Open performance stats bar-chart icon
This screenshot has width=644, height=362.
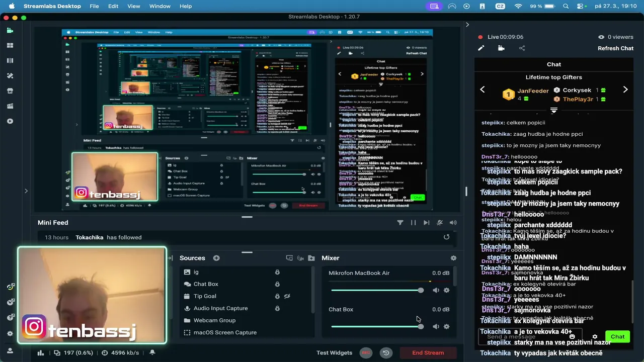[41, 353]
